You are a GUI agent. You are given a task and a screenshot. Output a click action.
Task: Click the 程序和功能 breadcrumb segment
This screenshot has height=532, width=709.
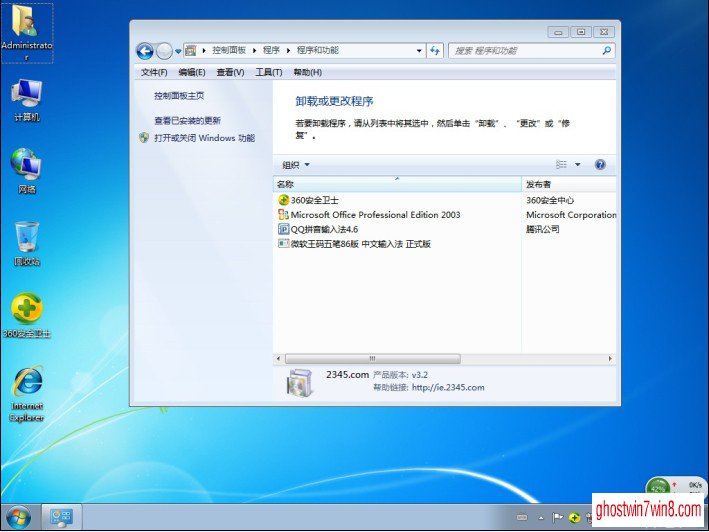(317, 51)
